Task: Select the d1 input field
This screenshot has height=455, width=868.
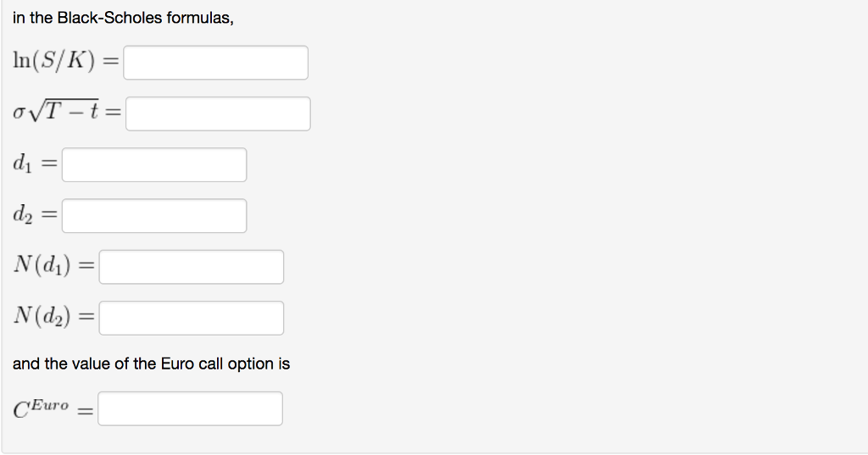Action: point(154,164)
